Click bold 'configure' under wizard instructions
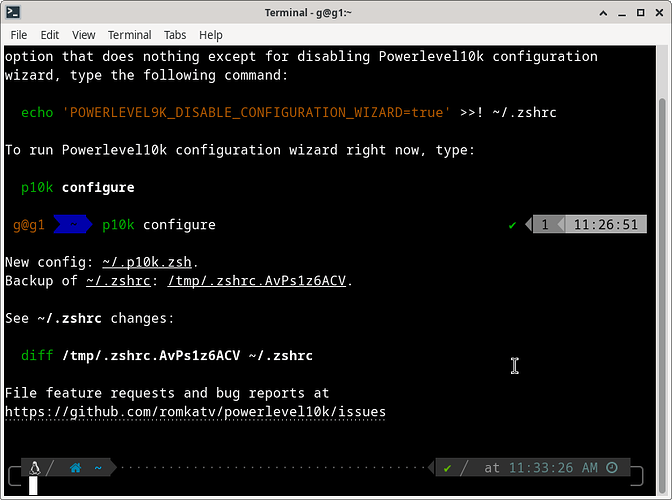672x500 pixels. point(98,187)
